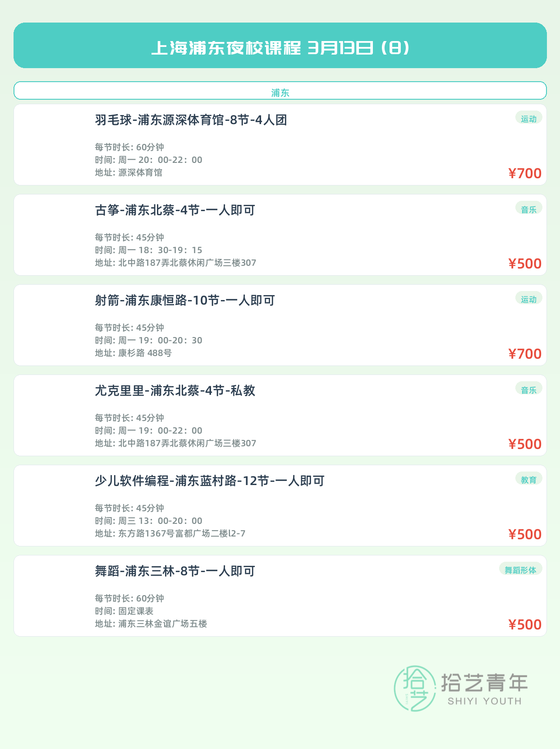Viewport: 560px width, 749px height.
Task: Click the 拾艺青年 logo icon
Action: pos(415,688)
